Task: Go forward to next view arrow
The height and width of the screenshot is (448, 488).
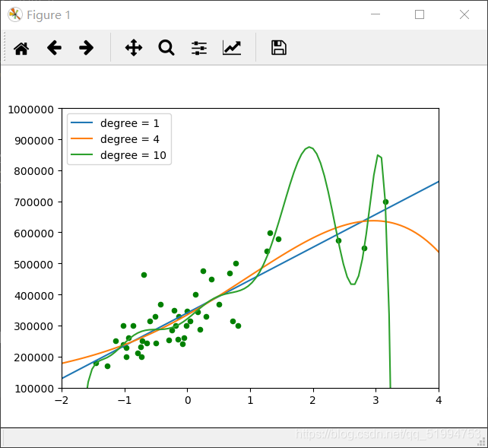Action: pos(86,48)
